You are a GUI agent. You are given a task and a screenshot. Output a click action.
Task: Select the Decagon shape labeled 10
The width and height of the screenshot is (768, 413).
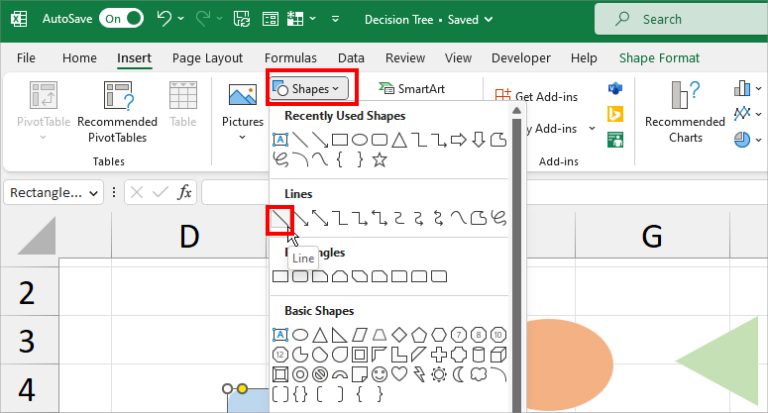tap(498, 335)
